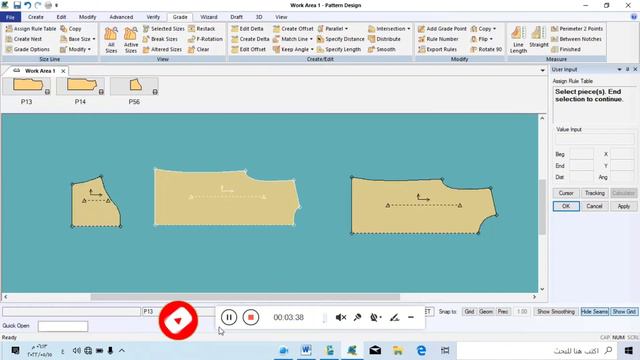This screenshot has height=360, width=640.
Task: Click Export Rules
Action: tap(437, 49)
